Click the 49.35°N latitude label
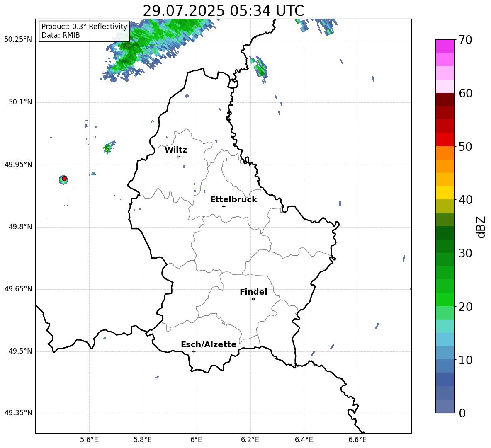 coord(18,413)
